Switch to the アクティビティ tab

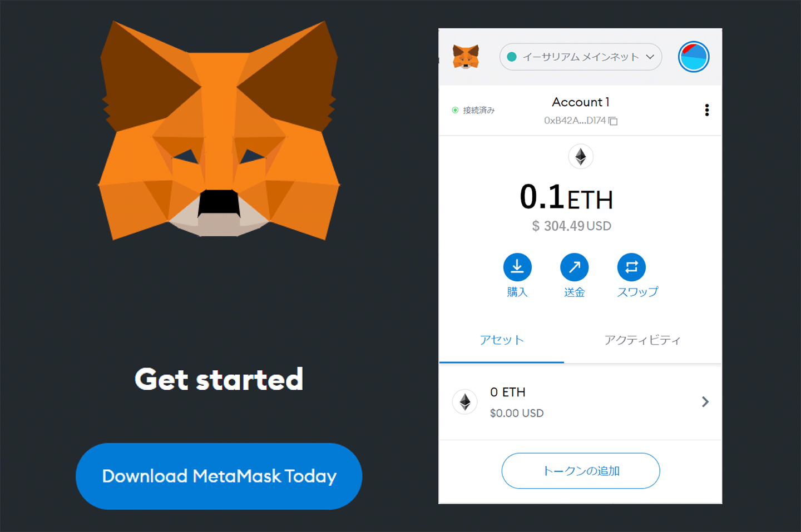click(642, 340)
